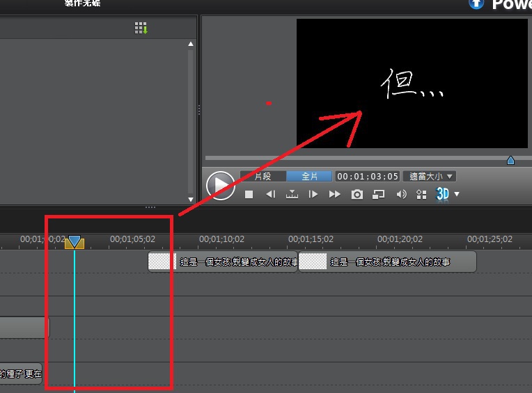Open preview display settings icon
Screen dimensions: 532x393
pos(378,194)
